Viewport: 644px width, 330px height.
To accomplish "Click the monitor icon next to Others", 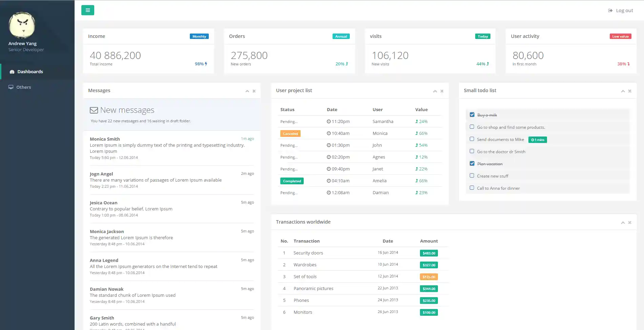I will point(11,87).
